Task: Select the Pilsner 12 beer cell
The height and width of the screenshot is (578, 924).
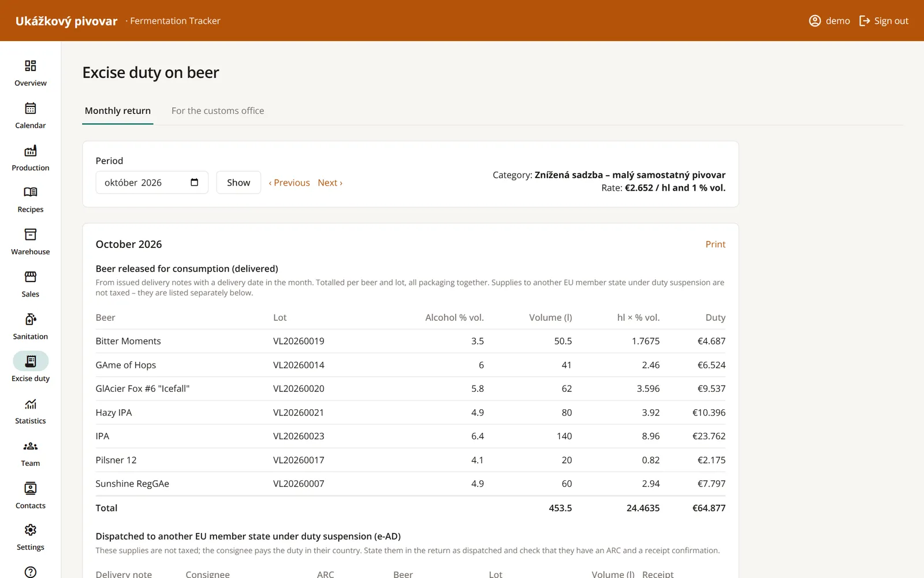Action: (116, 460)
